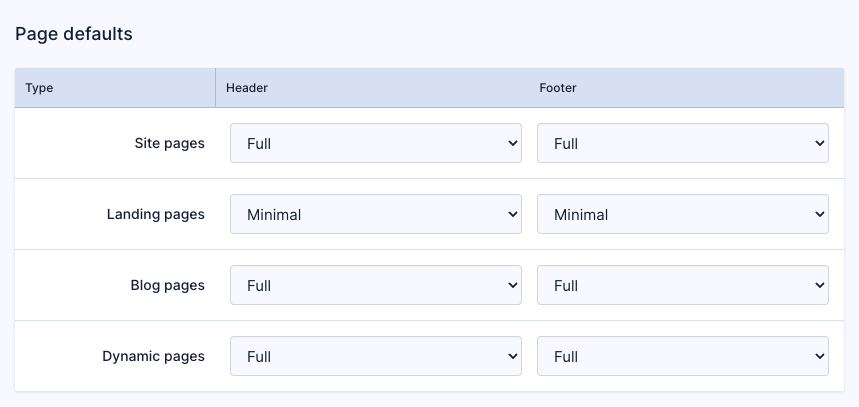Click the chevron arrow on Site pages Footer select

coord(819,143)
